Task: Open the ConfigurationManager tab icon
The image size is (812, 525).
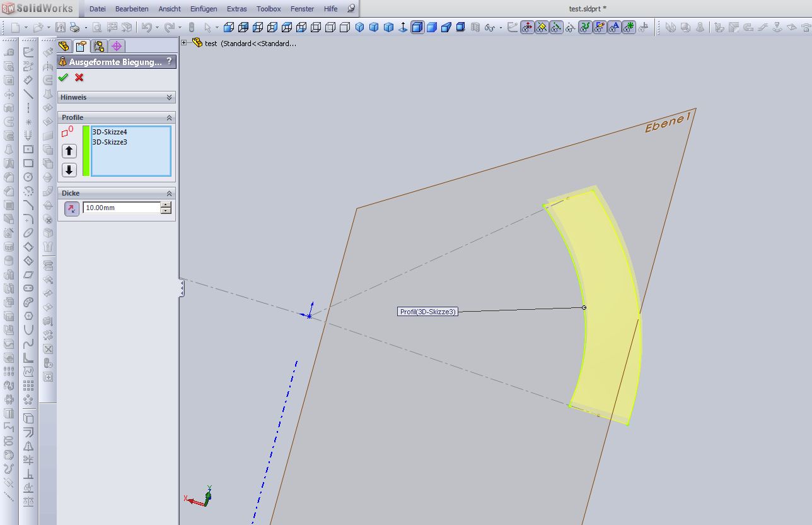Action: pos(99,46)
